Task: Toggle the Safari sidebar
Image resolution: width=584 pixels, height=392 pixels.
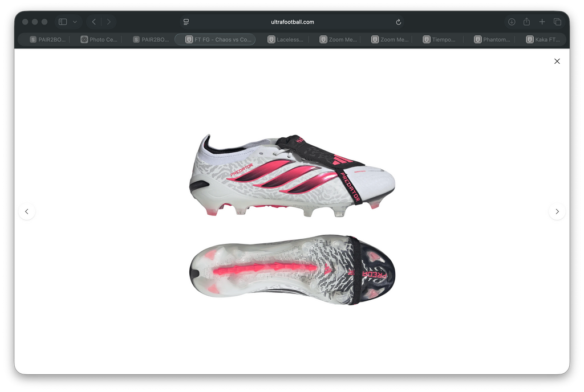Action: click(63, 22)
